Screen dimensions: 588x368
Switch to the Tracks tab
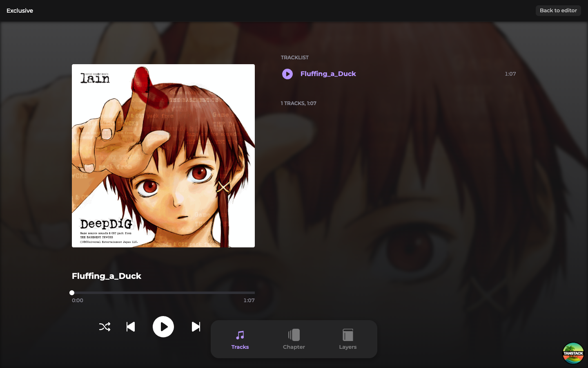[240, 339]
